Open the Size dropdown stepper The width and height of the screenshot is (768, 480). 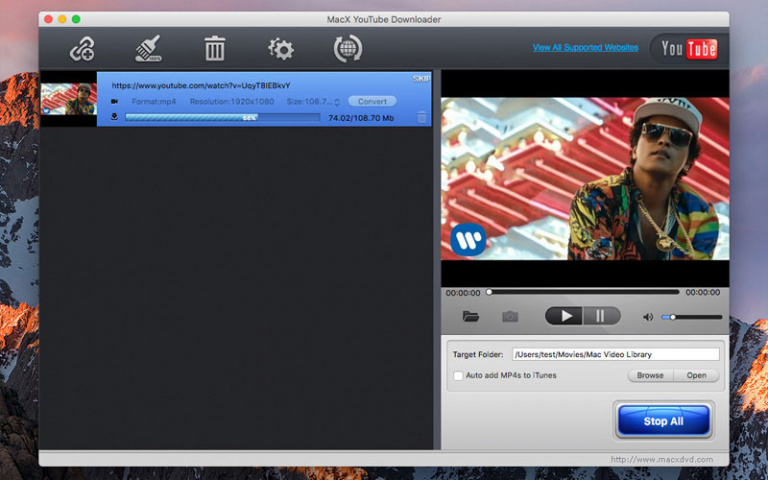[337, 102]
